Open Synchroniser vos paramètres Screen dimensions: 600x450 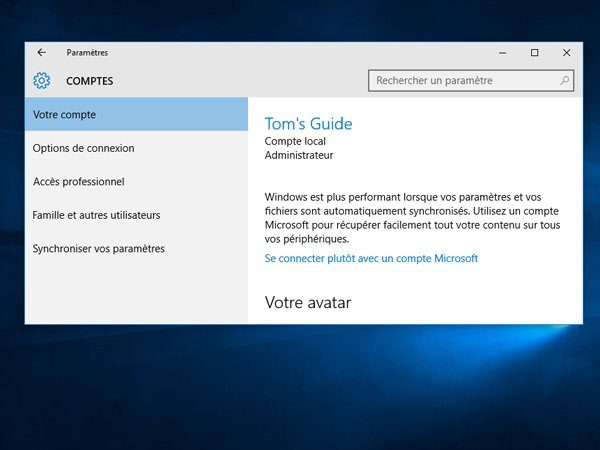[x=136, y=249]
